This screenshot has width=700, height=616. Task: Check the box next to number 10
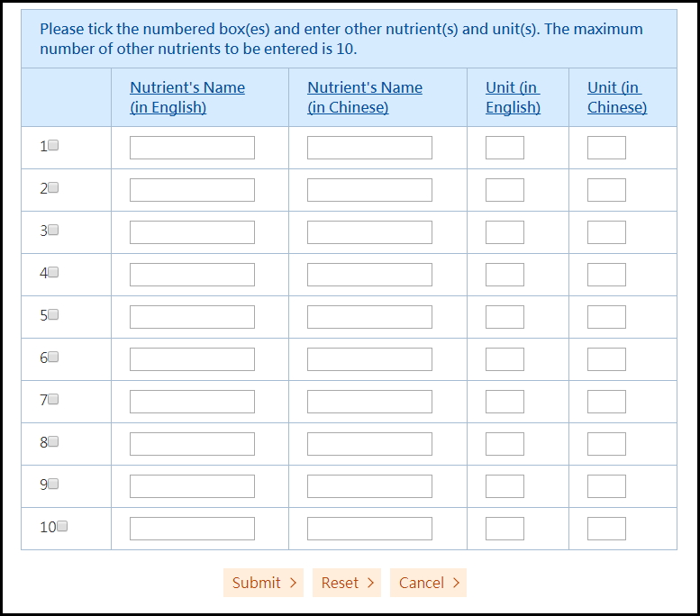pyautogui.click(x=62, y=527)
